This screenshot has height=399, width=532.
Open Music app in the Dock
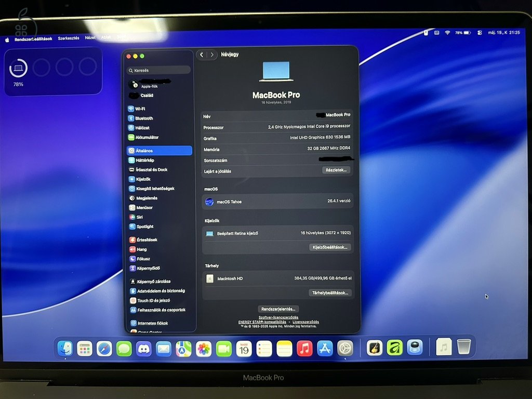click(304, 349)
